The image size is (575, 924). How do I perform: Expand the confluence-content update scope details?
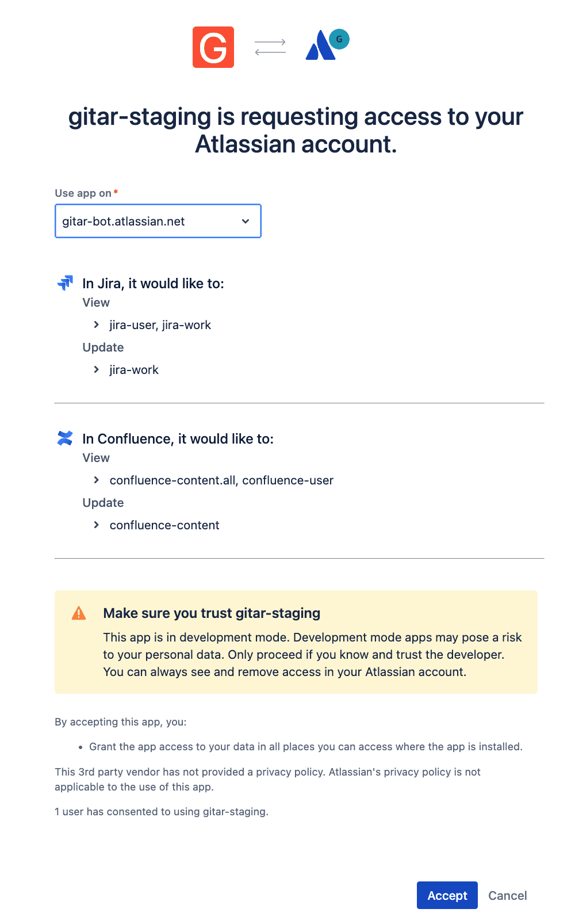[x=96, y=525]
